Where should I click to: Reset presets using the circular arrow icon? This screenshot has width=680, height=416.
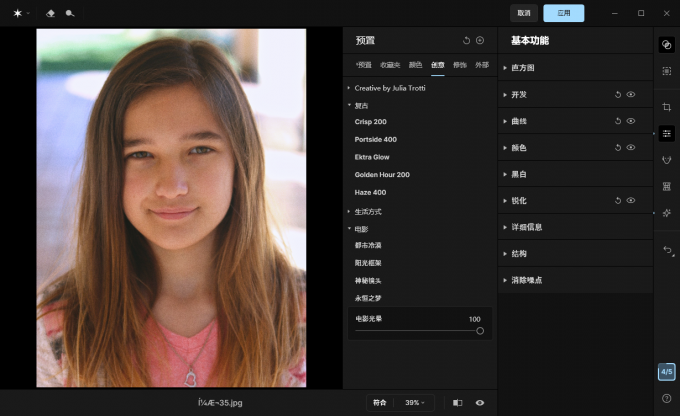466,40
